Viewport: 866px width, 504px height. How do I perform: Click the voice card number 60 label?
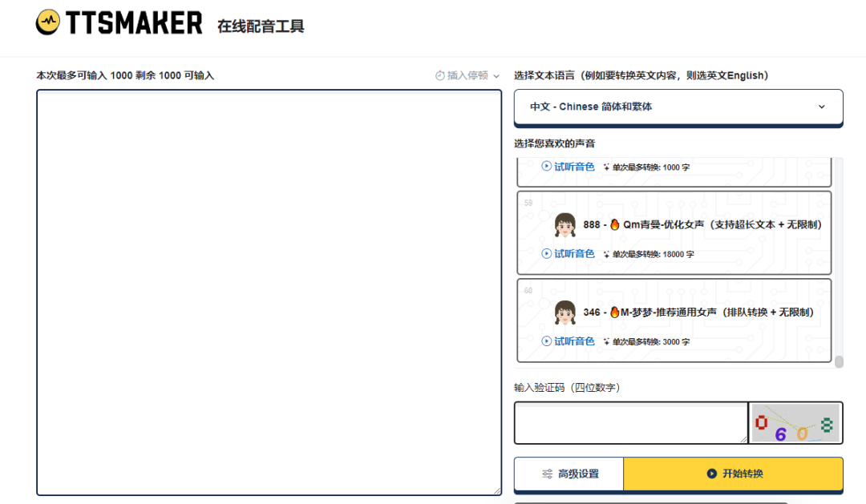[x=528, y=290]
